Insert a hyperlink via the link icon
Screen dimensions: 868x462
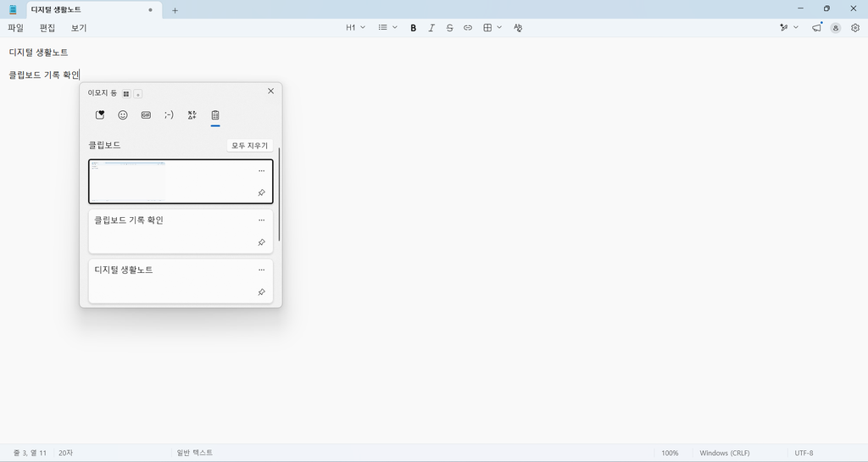(468, 28)
